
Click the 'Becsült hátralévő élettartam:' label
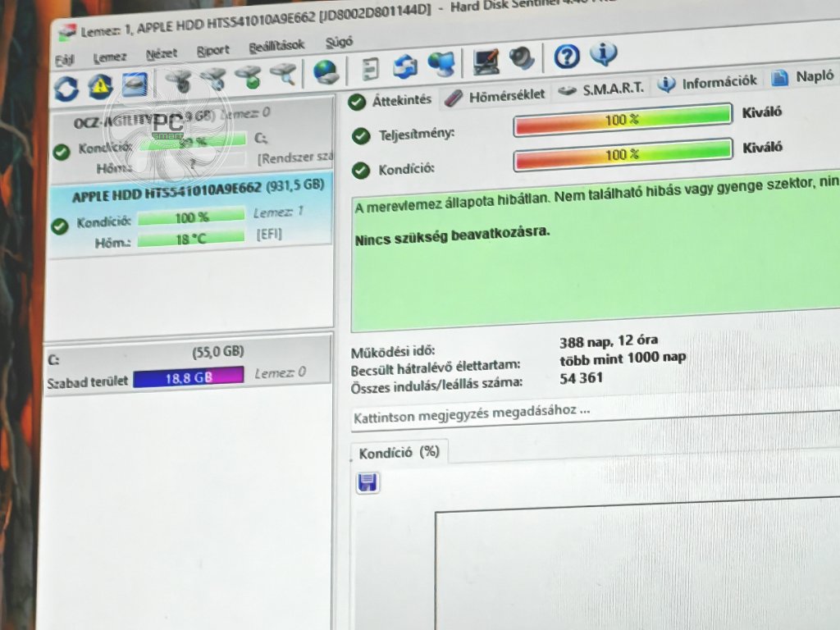(435, 367)
